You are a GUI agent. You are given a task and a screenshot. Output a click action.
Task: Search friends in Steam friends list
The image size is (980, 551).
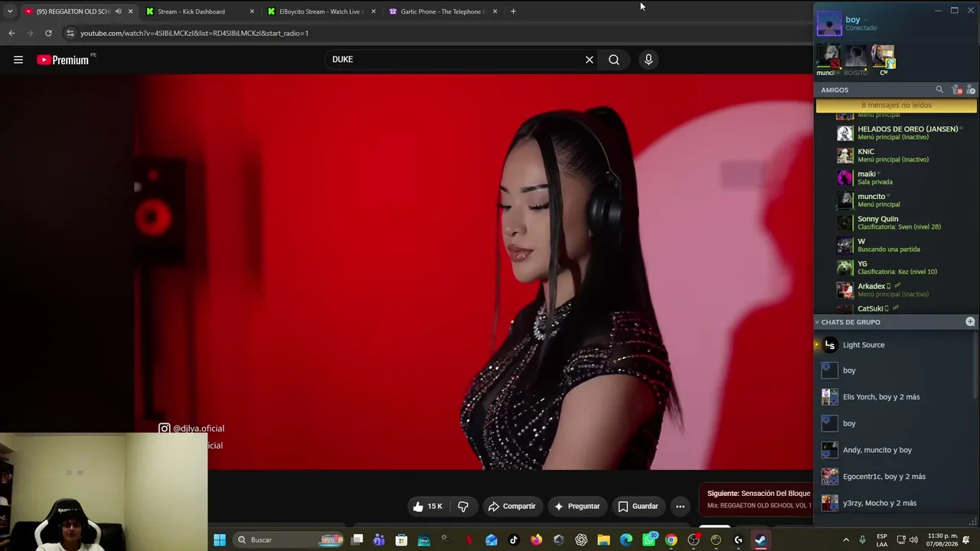(x=939, y=90)
